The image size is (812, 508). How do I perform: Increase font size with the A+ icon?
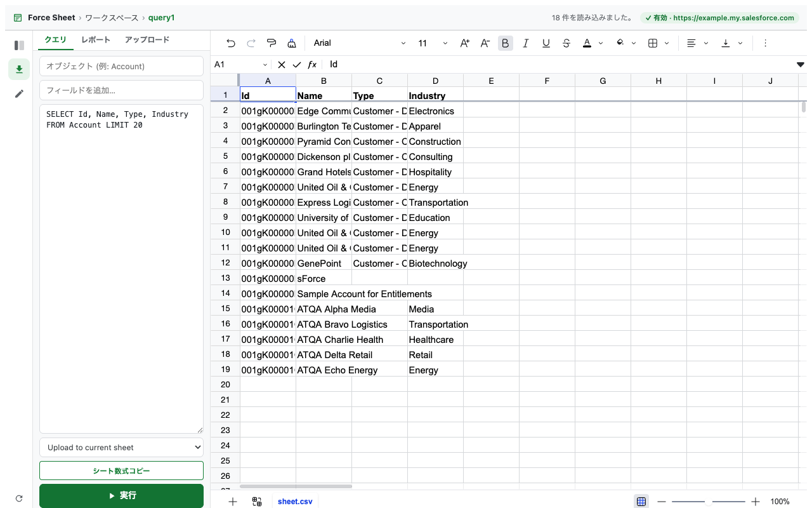465,43
